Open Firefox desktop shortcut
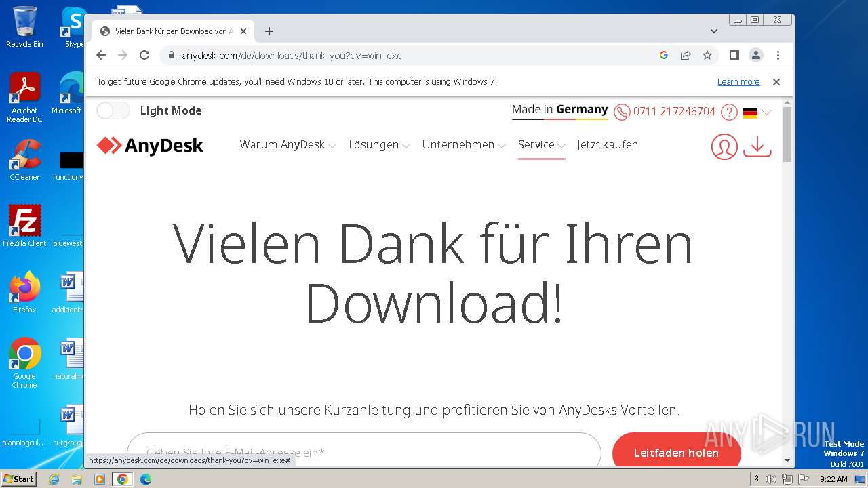This screenshot has height=488, width=868. 24,292
